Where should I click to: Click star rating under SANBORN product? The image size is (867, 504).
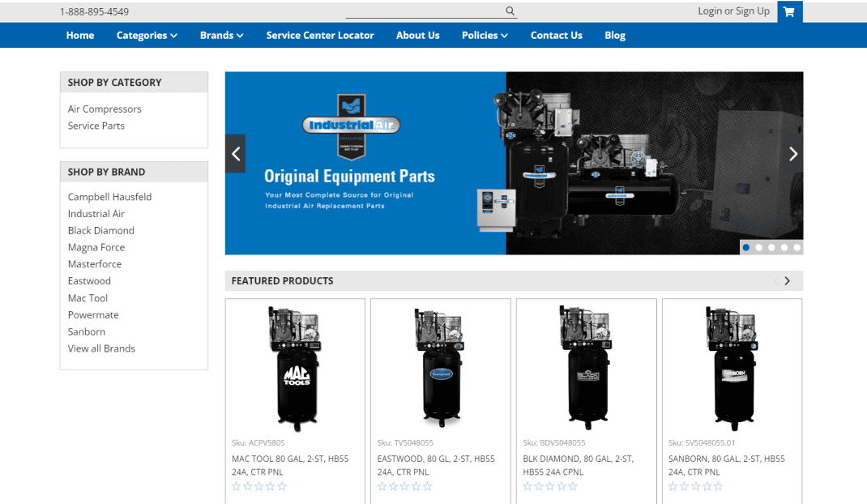click(x=695, y=487)
